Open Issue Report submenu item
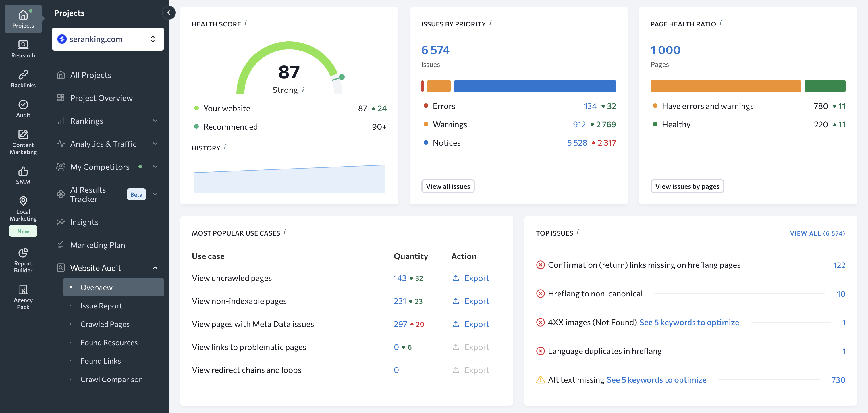 coord(101,306)
